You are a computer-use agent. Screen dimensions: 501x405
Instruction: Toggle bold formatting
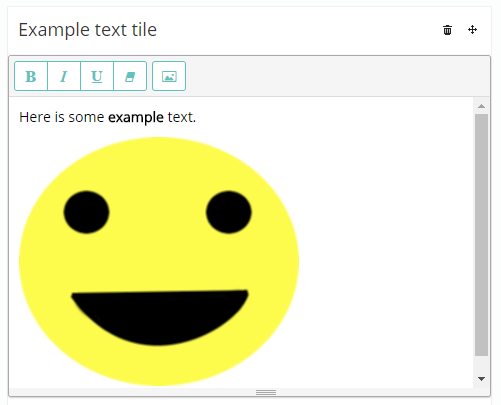31,76
